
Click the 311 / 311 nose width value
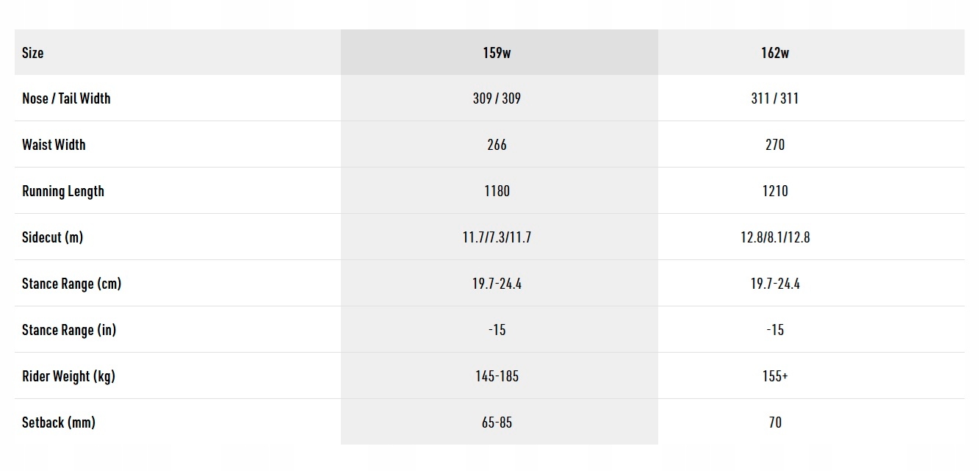pyautogui.click(x=775, y=98)
